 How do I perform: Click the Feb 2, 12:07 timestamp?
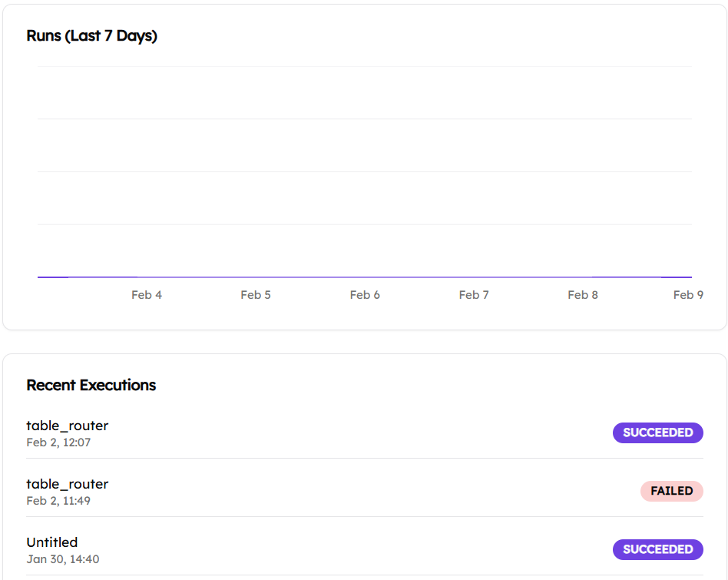[x=58, y=442]
